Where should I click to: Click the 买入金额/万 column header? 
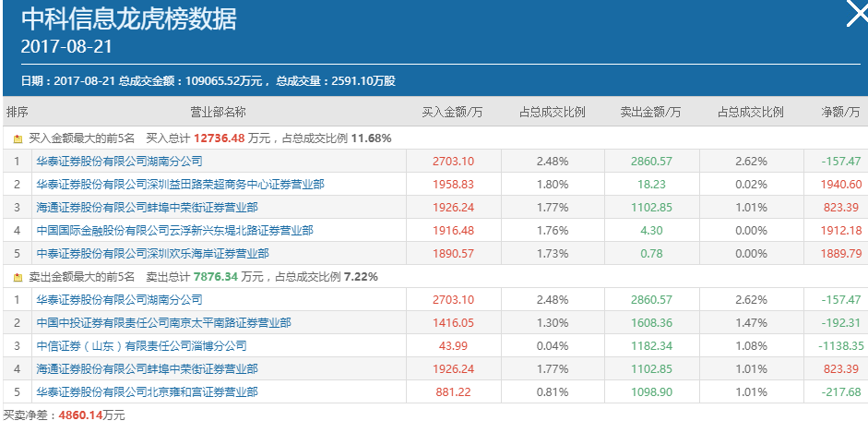click(453, 113)
